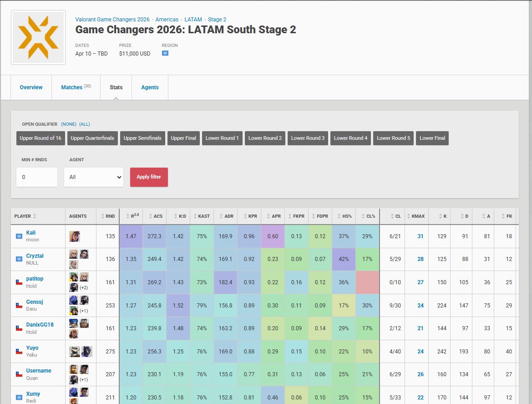
Task: Click patitop's empty red CL% cell
Action: click(367, 282)
